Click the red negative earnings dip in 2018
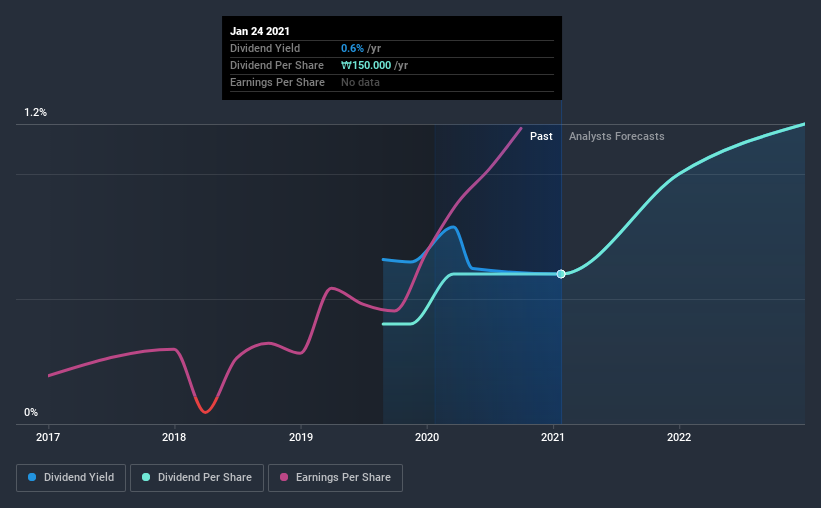Viewport: 821px width, 508px height. [206, 406]
